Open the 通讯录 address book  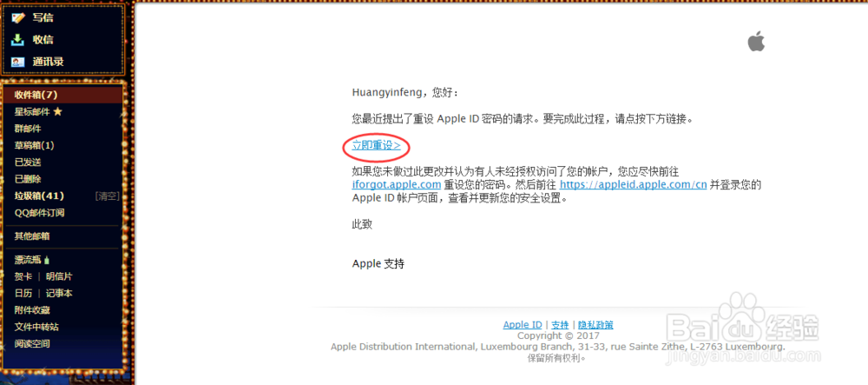pyautogui.click(x=48, y=62)
